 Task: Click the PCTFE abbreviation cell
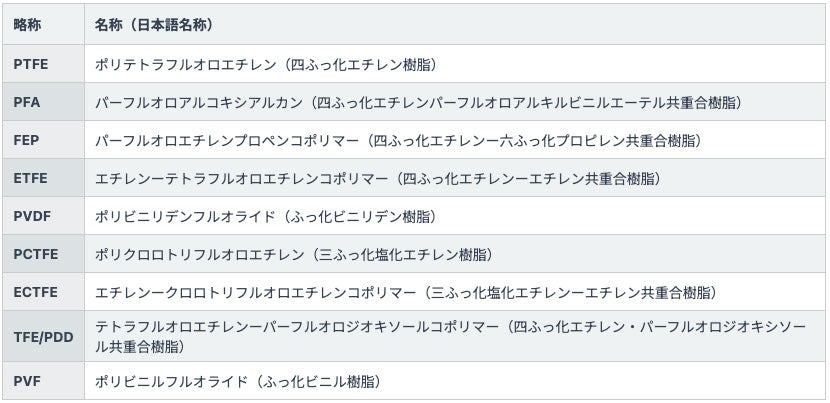[x=36, y=254]
